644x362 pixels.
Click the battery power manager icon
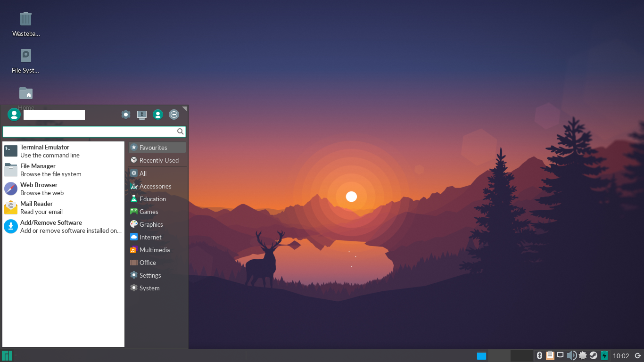tap(604, 355)
